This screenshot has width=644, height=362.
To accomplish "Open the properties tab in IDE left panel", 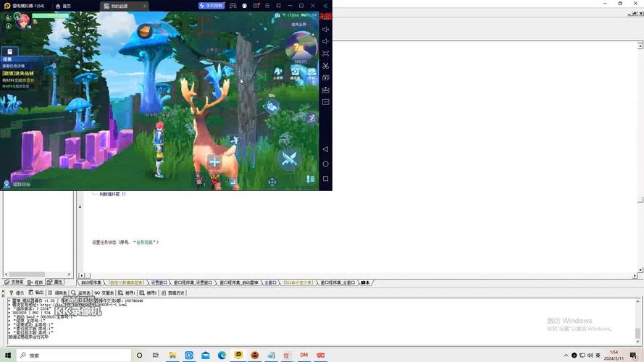I will click(x=54, y=282).
